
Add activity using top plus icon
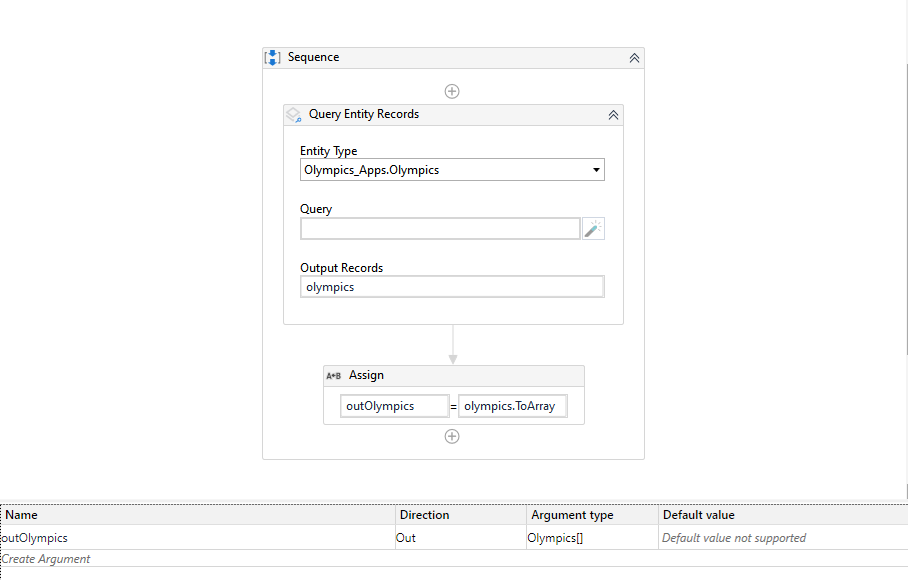[x=452, y=91]
